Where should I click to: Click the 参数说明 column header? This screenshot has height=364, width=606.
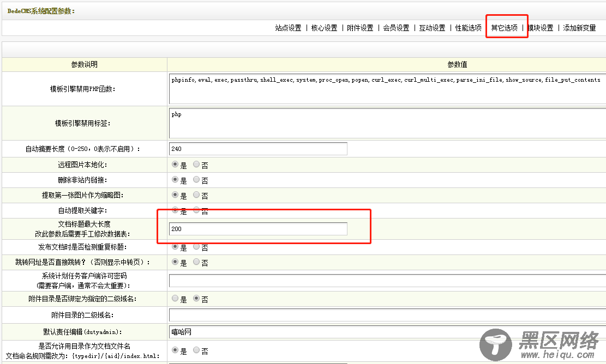click(x=84, y=64)
